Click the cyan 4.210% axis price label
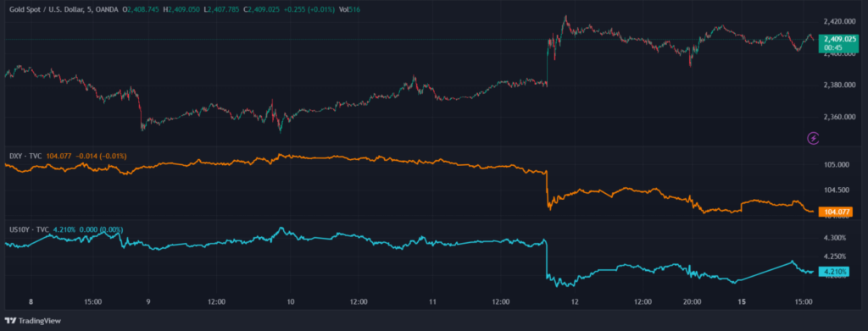The width and height of the screenshot is (868, 331). 833,272
